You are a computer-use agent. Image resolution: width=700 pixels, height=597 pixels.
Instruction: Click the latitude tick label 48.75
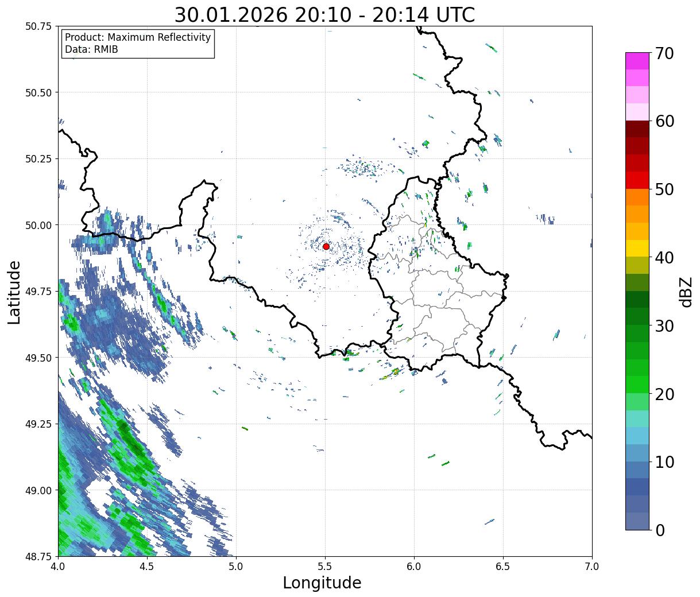(x=39, y=556)
